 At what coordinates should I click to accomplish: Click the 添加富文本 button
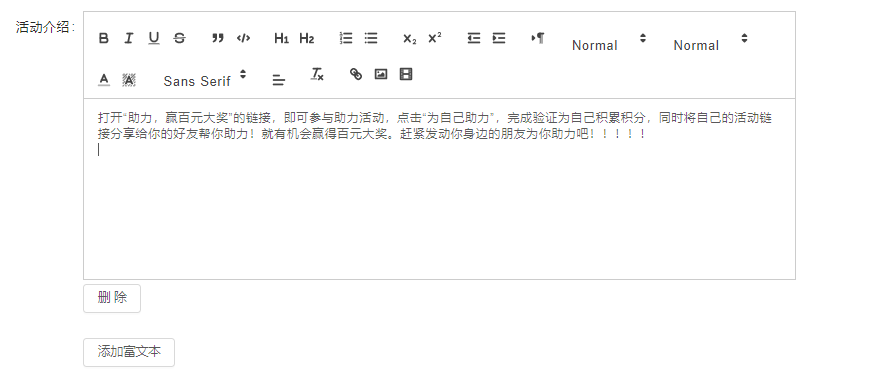[x=129, y=352]
